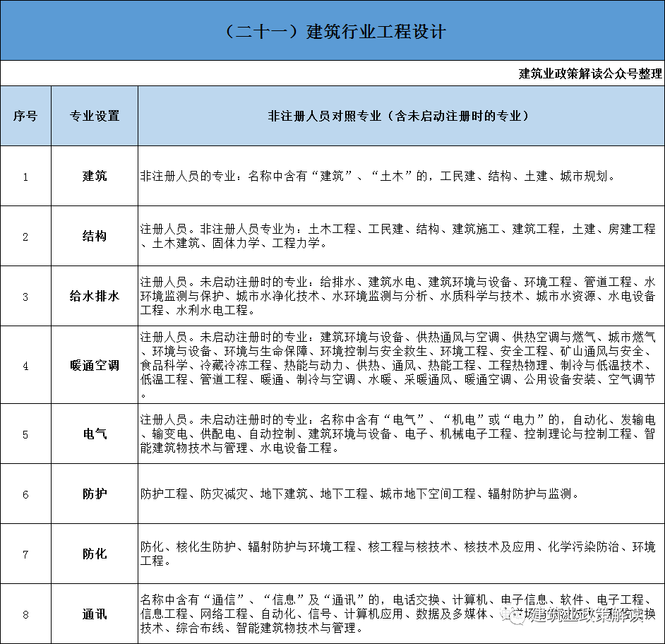Select the 序号 column header
665x644 pixels.
(25, 115)
